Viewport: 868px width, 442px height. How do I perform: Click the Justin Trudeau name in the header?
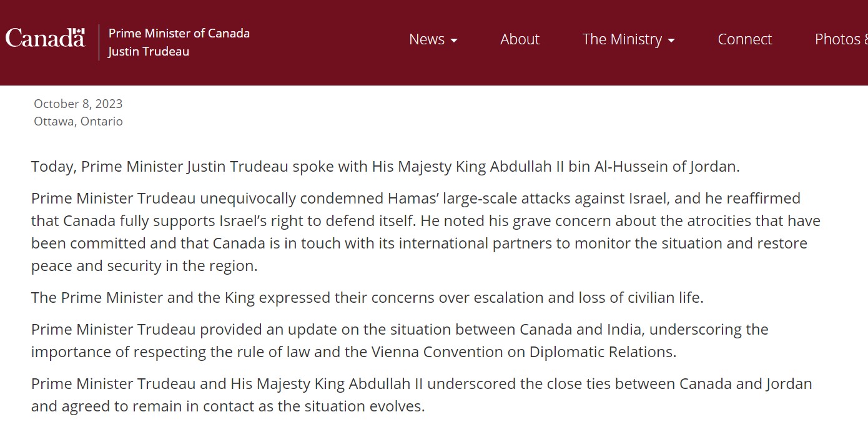click(x=149, y=52)
